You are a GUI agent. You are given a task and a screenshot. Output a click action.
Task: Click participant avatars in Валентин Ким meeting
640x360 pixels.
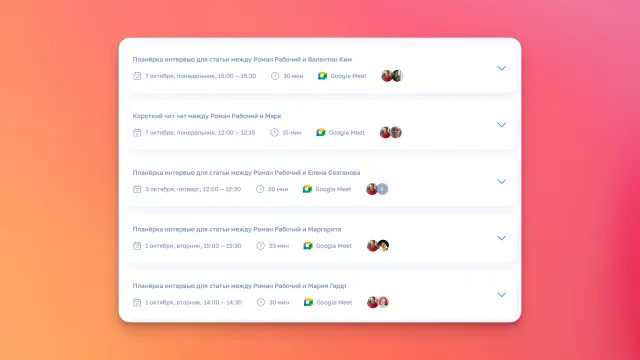click(x=392, y=76)
